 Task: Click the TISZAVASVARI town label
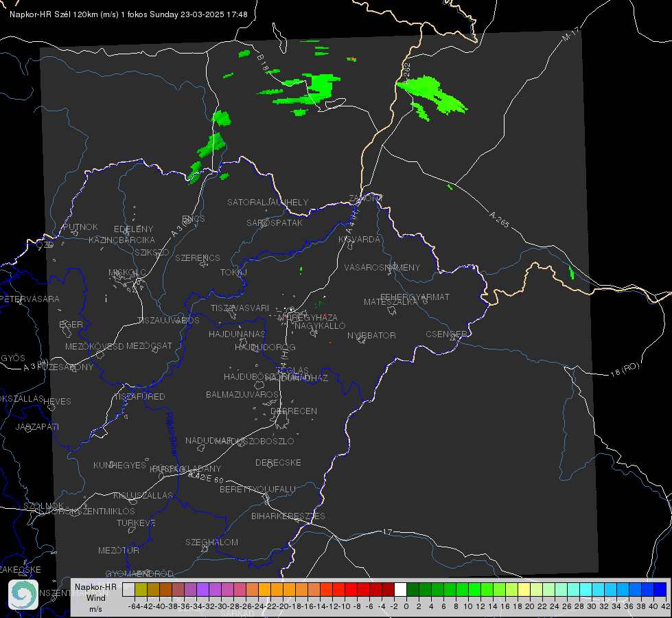click(x=240, y=308)
